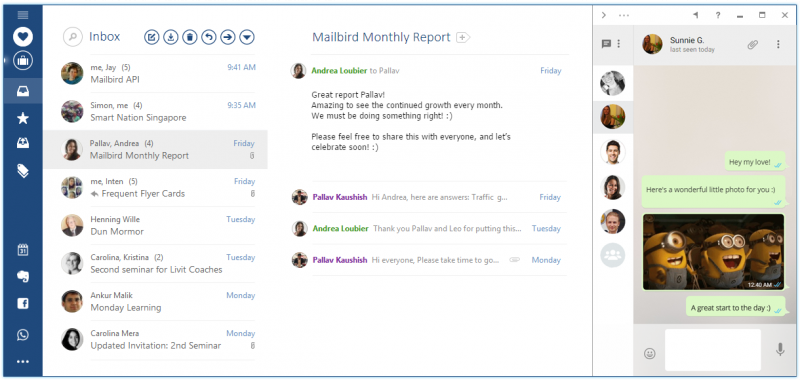Open the minions photo in chat
Image resolution: width=800 pixels, height=380 pixels.
pyautogui.click(x=713, y=251)
